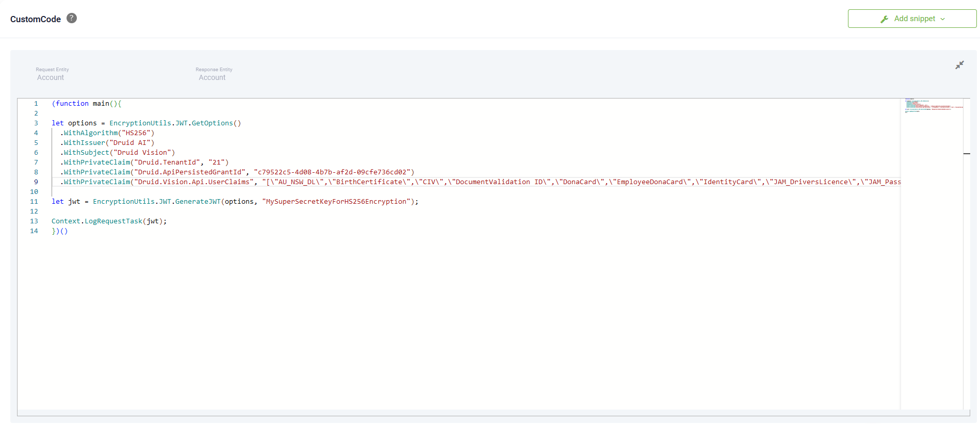
Task: Click line number 11 in the gutter
Action: pyautogui.click(x=34, y=202)
